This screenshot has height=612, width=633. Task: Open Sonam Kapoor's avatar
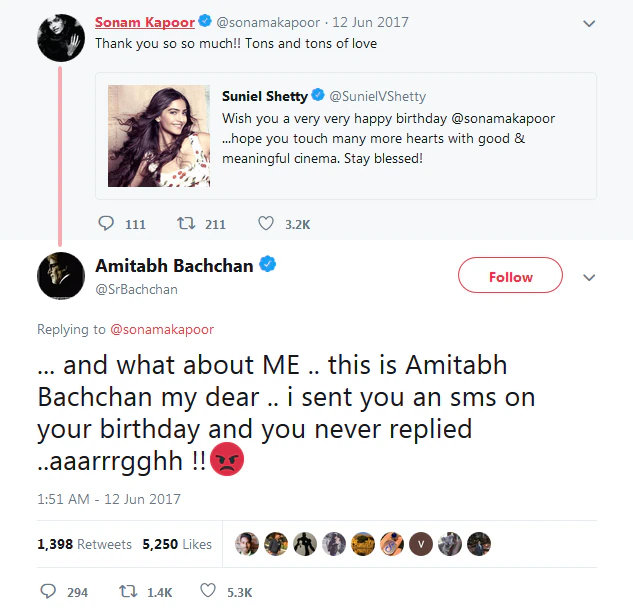59,37
